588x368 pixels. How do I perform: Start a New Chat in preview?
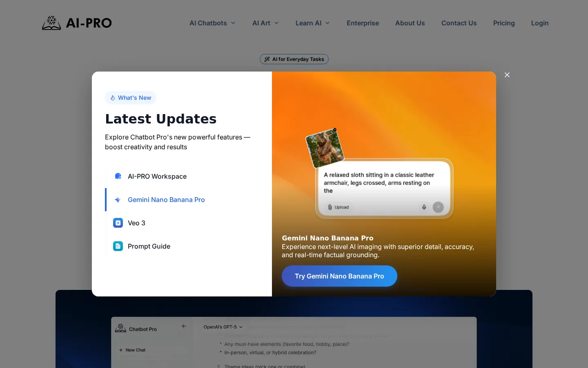point(132,350)
